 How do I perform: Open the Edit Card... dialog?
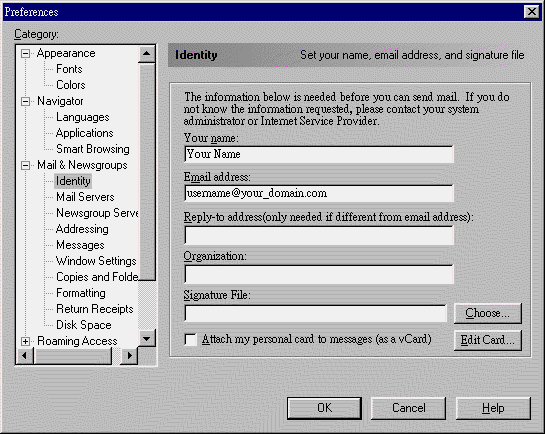pos(488,340)
